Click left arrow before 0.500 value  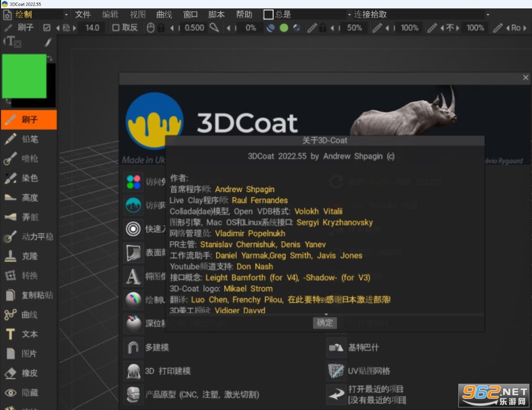click(x=172, y=28)
